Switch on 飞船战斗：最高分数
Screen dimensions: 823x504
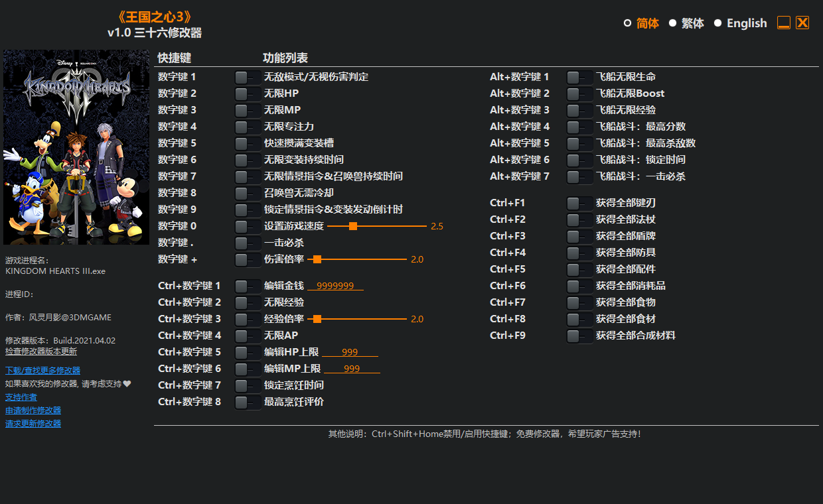(579, 127)
